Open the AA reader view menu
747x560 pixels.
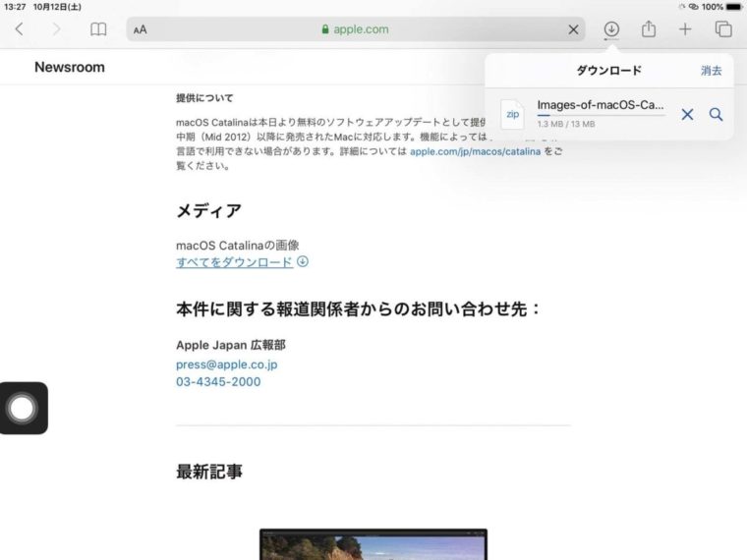pyautogui.click(x=140, y=30)
